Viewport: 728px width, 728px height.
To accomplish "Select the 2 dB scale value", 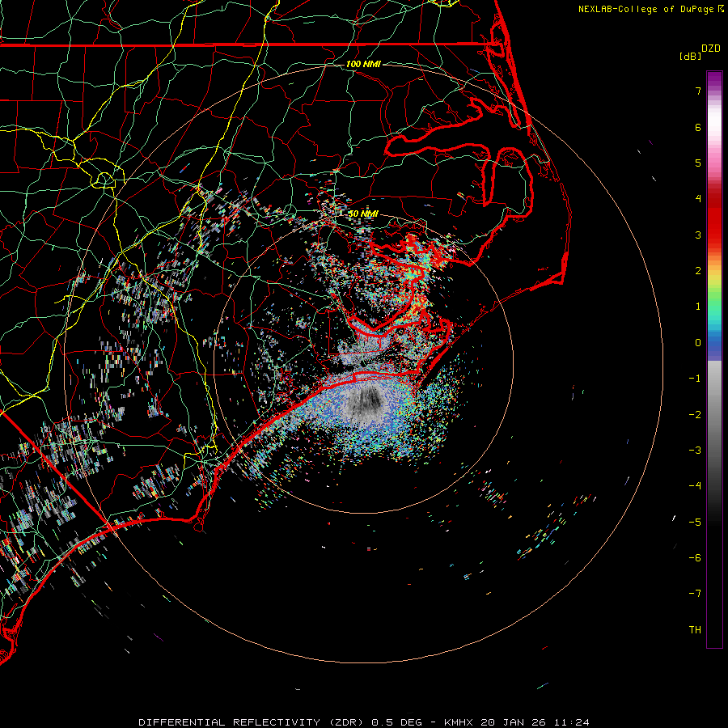I will (x=698, y=271).
